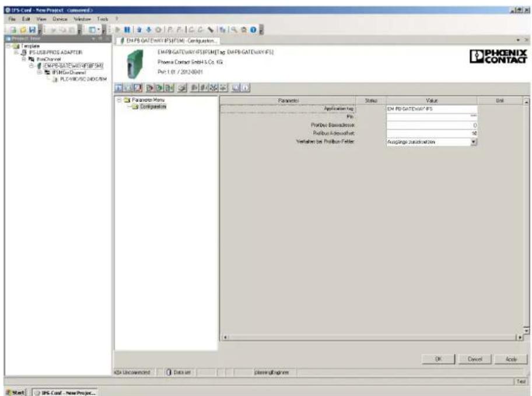This screenshot has height=396, width=532.
Task: Click planningEngineer in status bar
Action: point(271,373)
